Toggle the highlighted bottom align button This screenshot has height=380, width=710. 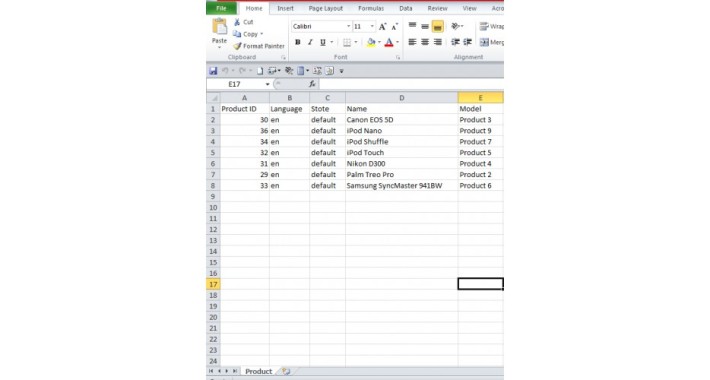pos(437,27)
